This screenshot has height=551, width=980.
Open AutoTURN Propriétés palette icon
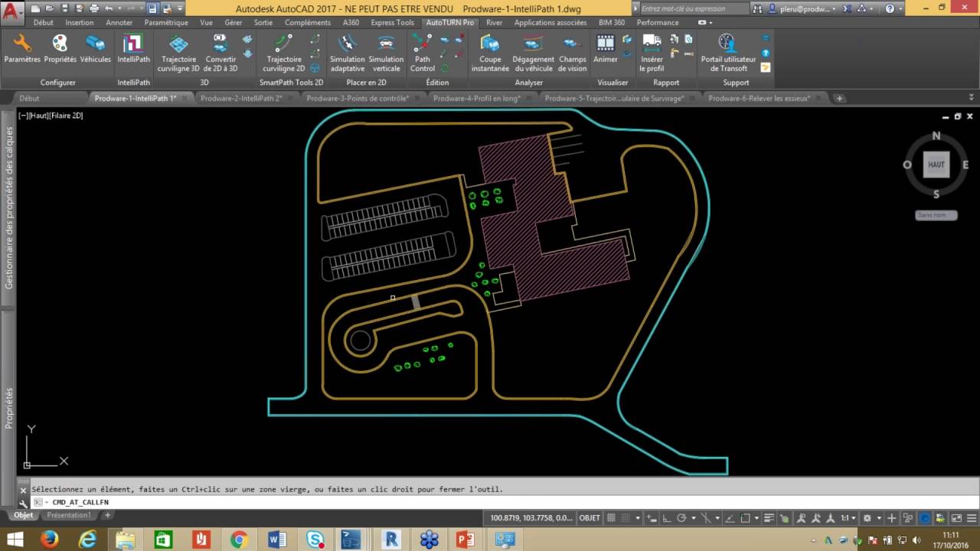point(60,51)
